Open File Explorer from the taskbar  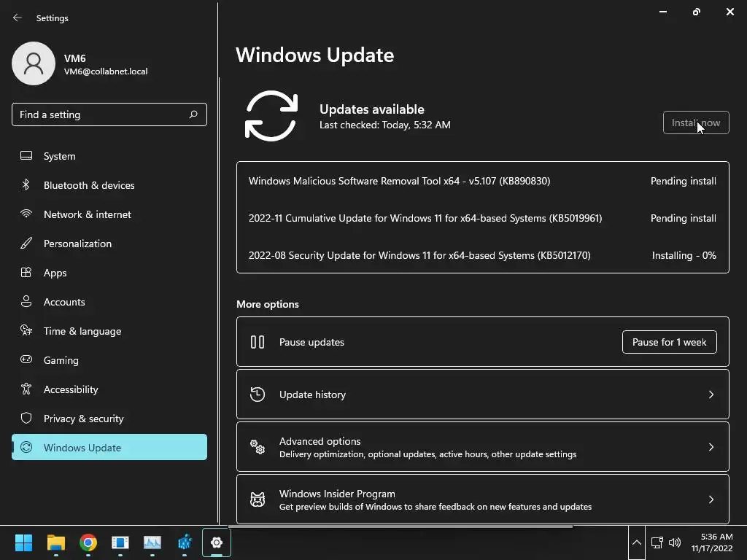[55, 542]
